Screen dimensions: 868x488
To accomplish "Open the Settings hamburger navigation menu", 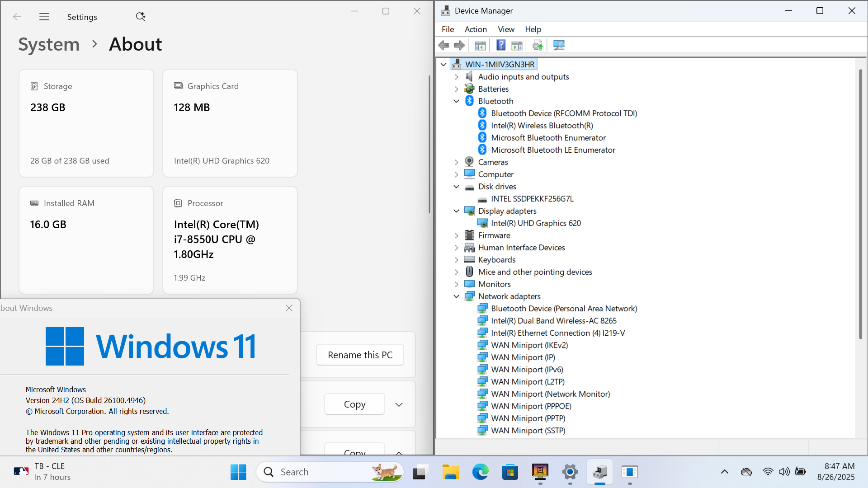I will tap(44, 17).
